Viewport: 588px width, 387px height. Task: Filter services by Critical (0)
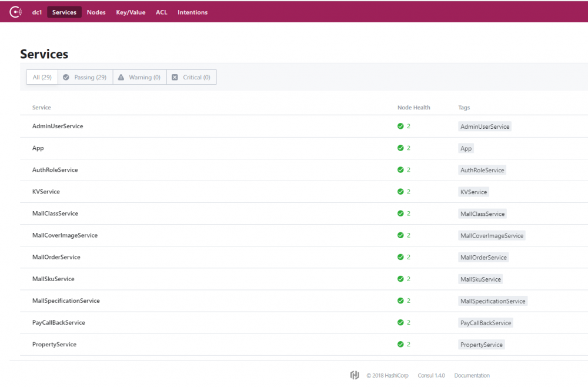coord(191,77)
